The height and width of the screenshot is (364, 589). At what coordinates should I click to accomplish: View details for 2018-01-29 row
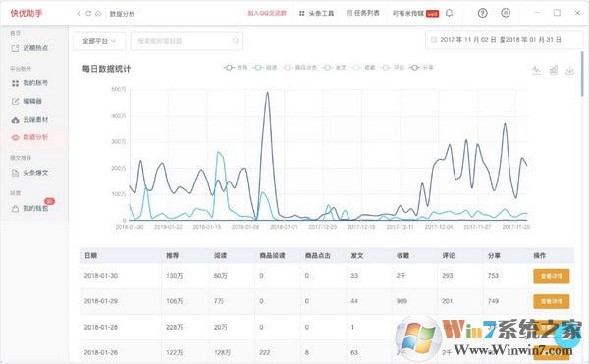[552, 301]
